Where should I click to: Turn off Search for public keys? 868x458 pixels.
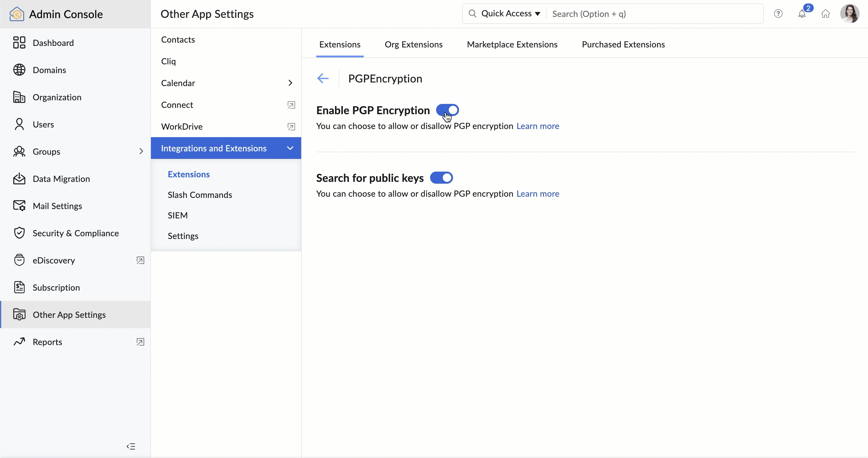tap(442, 178)
